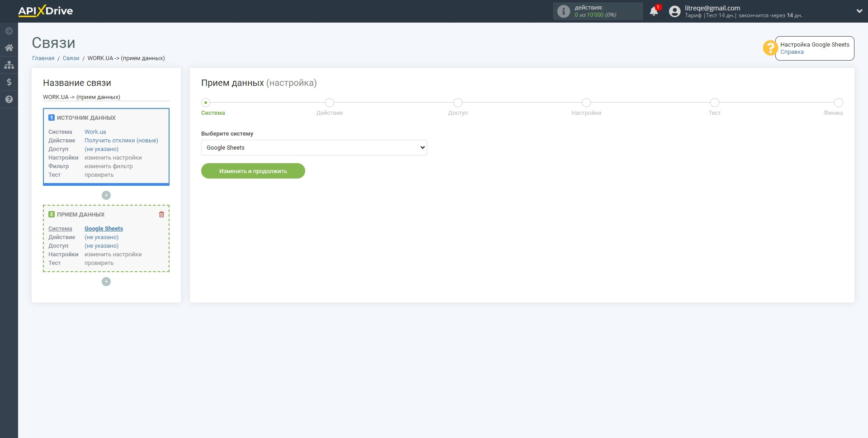
Task: Click проверить in the receiver block
Action: [99, 263]
